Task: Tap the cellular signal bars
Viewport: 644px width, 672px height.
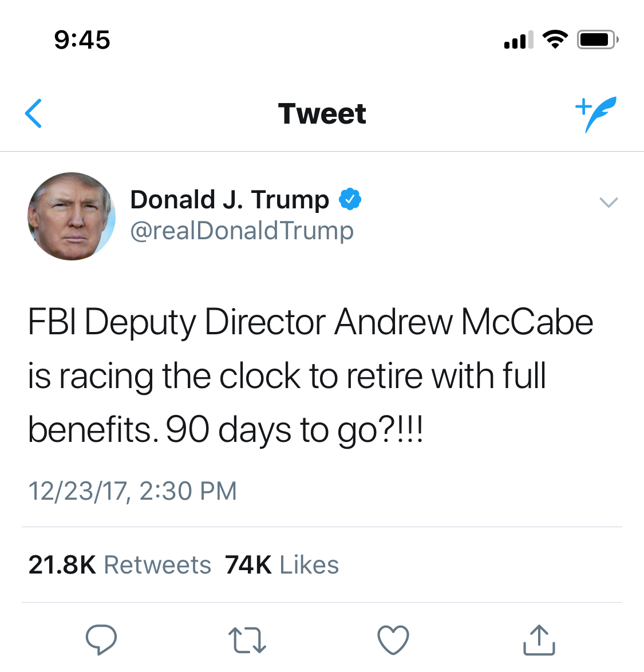Action: click(x=518, y=39)
